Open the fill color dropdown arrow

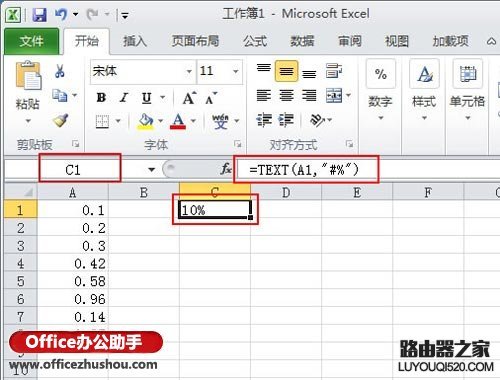click(x=160, y=121)
